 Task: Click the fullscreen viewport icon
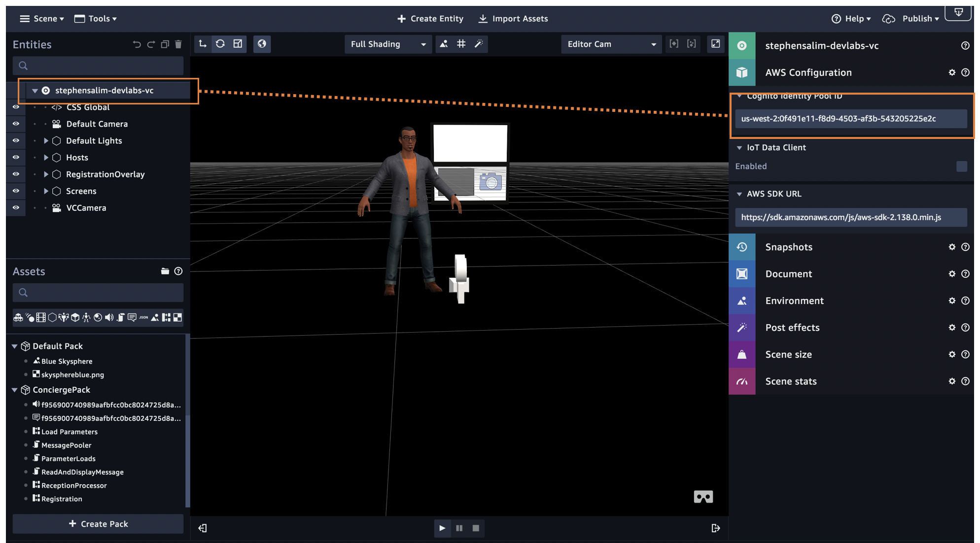[x=715, y=44]
